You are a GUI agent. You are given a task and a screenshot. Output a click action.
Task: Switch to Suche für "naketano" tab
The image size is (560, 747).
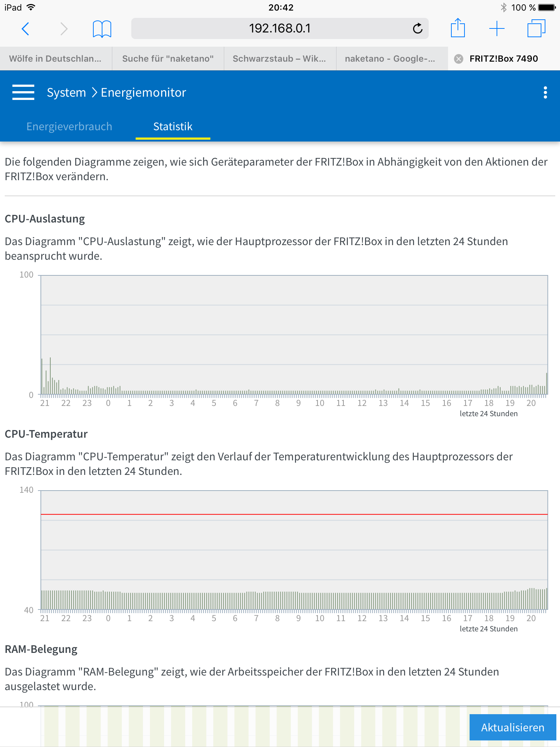pos(168,59)
